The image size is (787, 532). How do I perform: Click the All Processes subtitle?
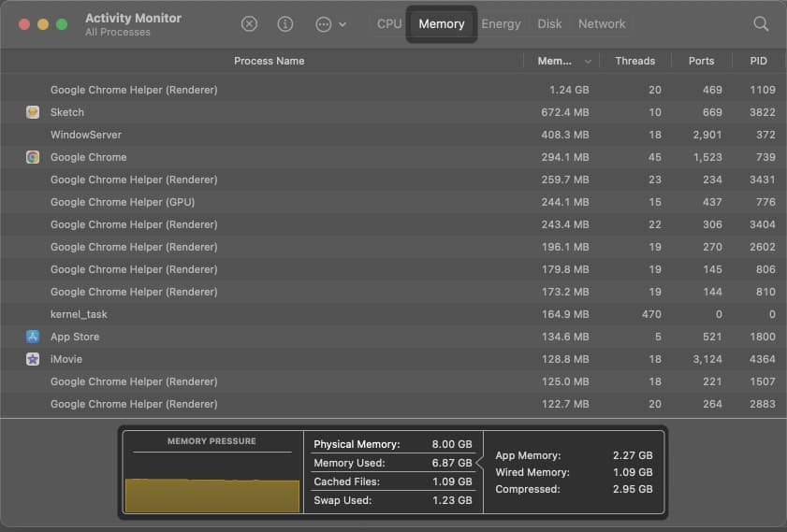tap(118, 32)
